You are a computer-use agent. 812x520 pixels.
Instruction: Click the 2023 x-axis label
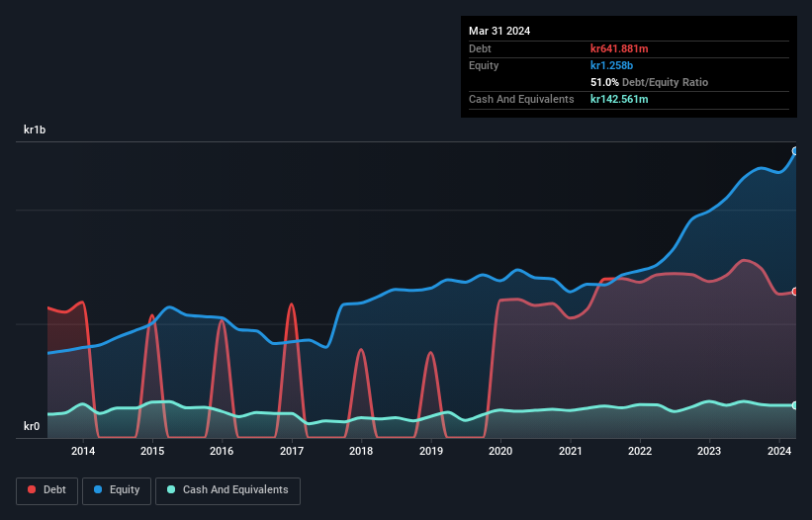click(709, 451)
